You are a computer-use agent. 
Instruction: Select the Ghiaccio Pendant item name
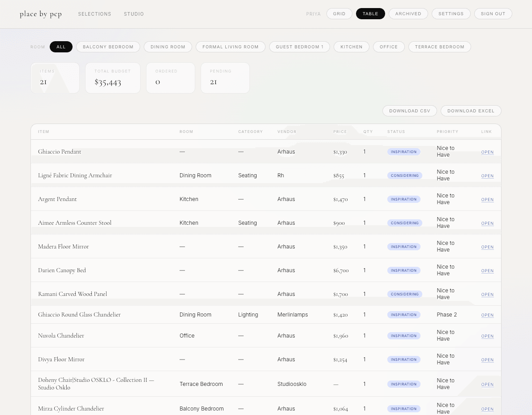point(60,152)
